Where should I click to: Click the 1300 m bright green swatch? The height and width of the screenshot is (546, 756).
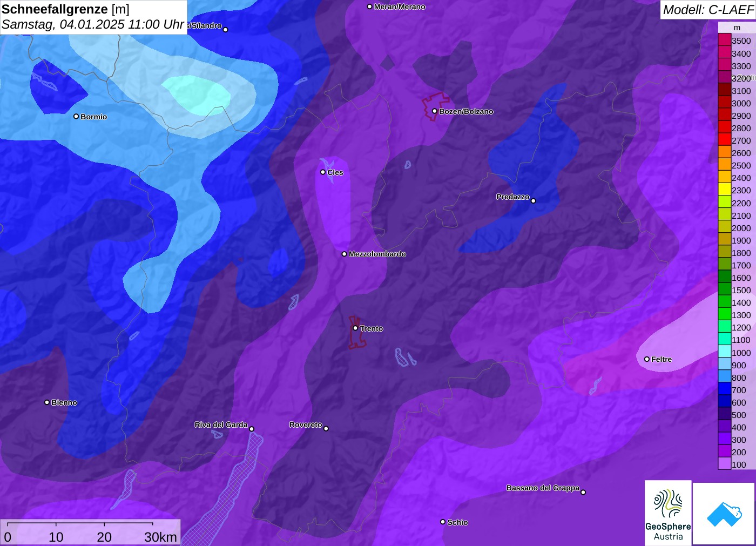(725, 314)
